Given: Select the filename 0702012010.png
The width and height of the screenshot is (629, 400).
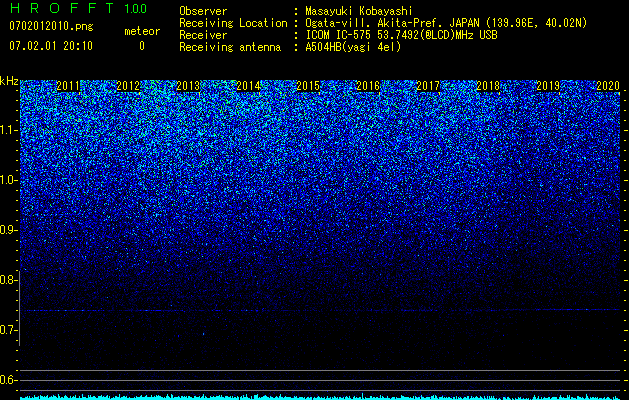Looking at the screenshot, I should tap(51, 27).
